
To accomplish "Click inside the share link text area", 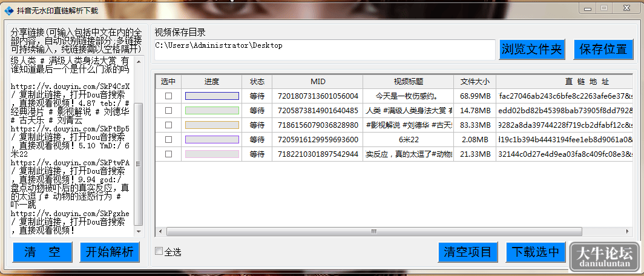I will click(x=72, y=146).
